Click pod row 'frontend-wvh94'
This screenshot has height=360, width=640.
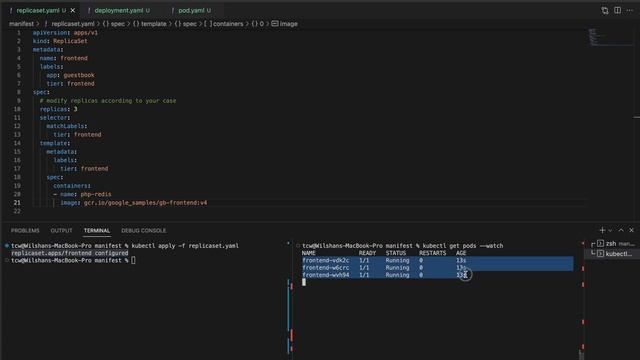tap(384, 275)
